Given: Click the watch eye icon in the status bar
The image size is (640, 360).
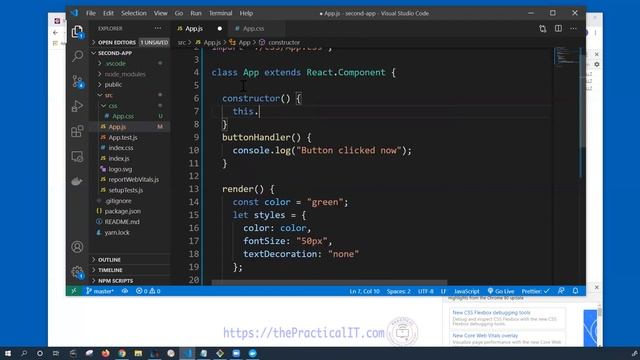Looking at the screenshot, I should 125,291.
